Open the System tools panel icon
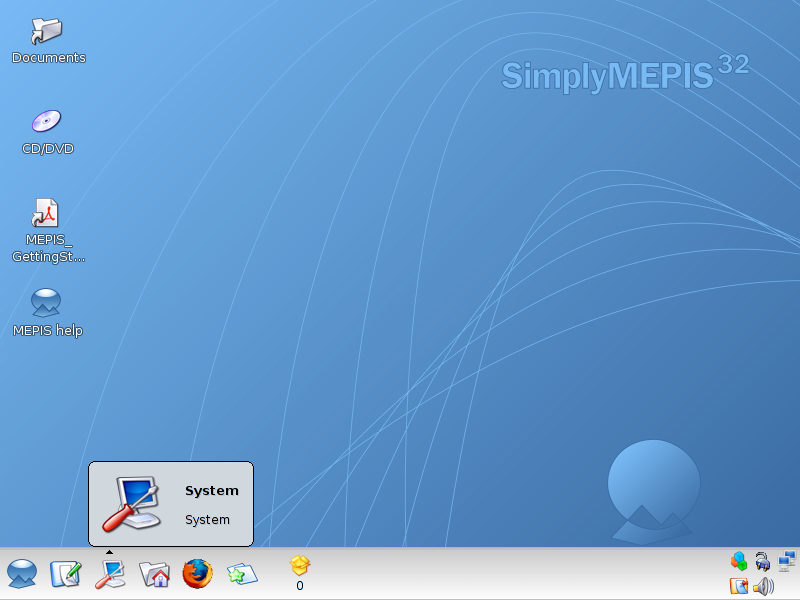The image size is (800, 600). pyautogui.click(x=110, y=573)
